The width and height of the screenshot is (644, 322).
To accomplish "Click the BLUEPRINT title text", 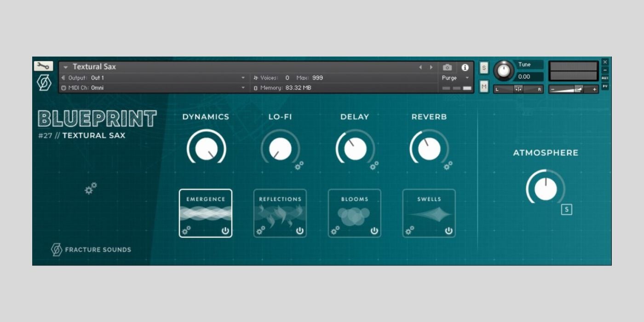I will click(97, 119).
